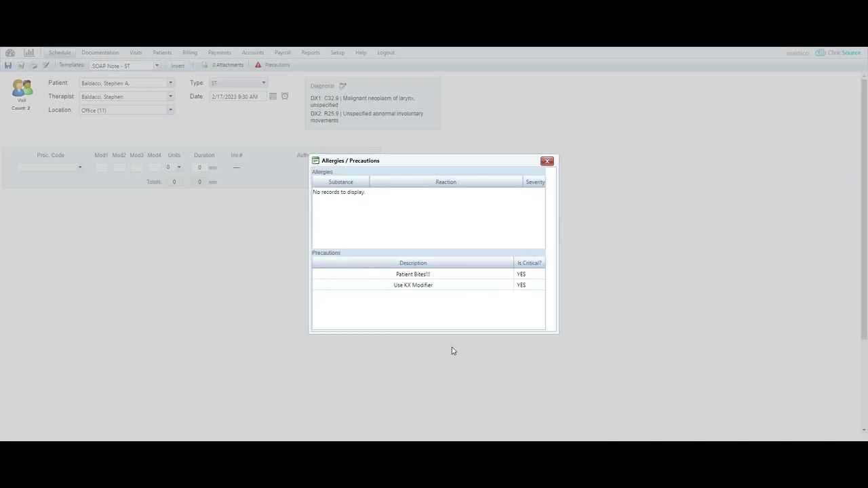
Task: Click the edit Diagnosis icon
Action: (x=342, y=86)
